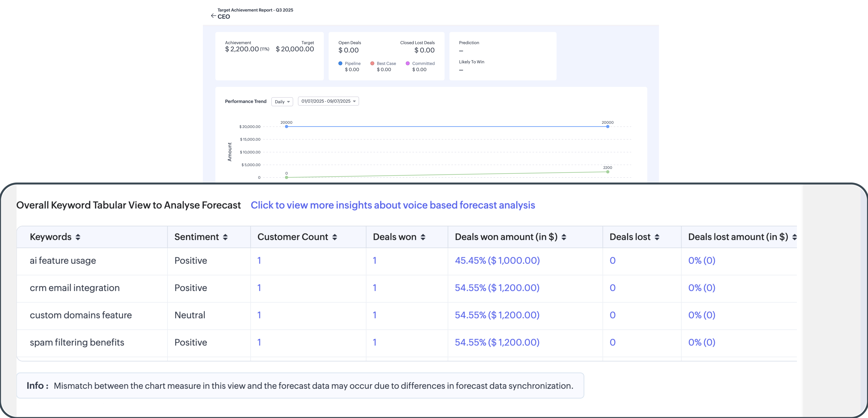Open the Daily frequency dropdown
This screenshot has height=418, width=868.
click(x=282, y=102)
